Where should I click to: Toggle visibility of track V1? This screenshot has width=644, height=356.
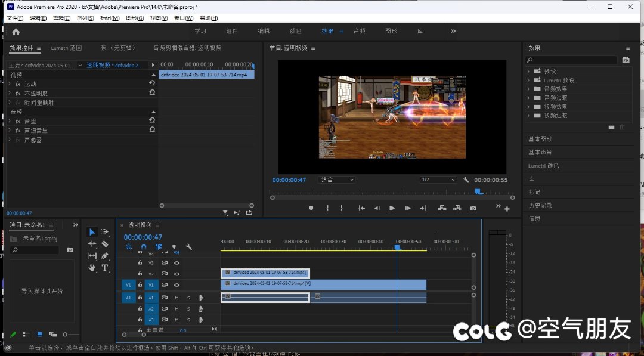(177, 285)
